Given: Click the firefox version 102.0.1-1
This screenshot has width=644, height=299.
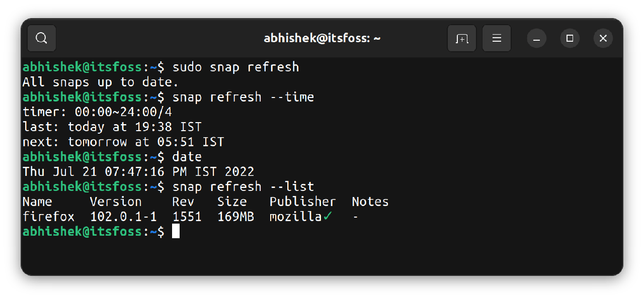Looking at the screenshot, I should point(123,217).
